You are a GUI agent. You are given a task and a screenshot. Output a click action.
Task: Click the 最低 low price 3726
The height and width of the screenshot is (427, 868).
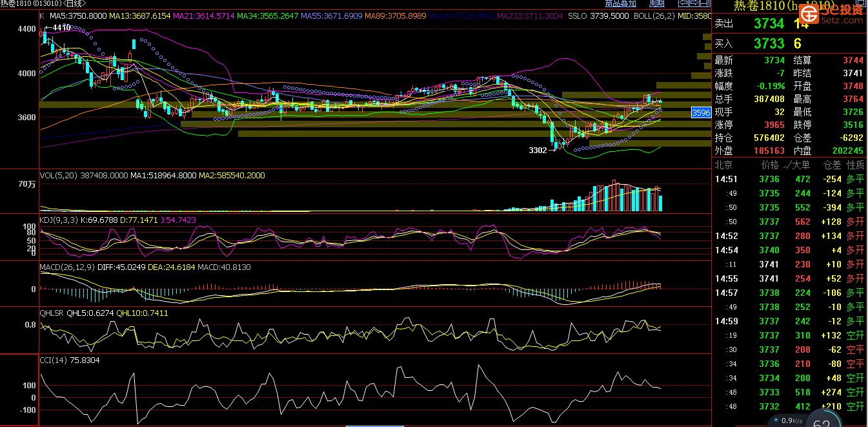pyautogui.click(x=853, y=112)
